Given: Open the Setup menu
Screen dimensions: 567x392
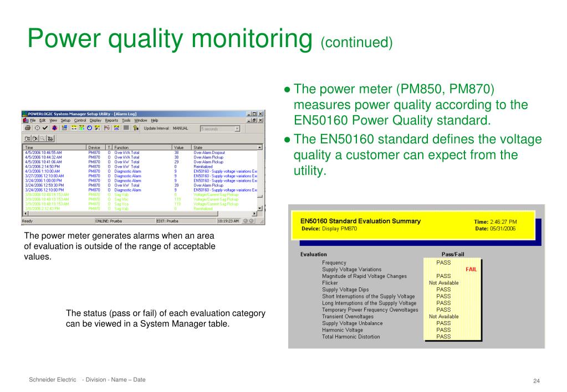Looking at the screenshot, I should (65, 120).
